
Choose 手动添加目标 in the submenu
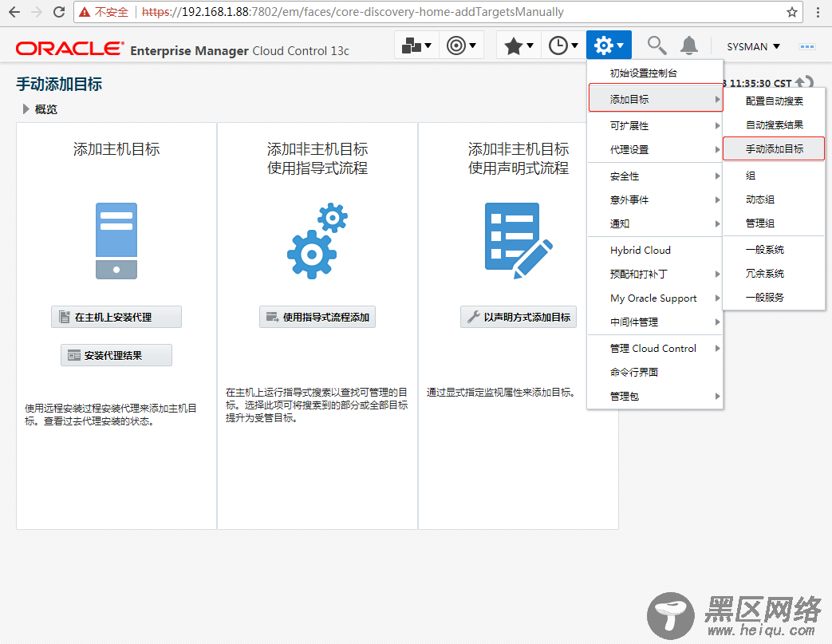tap(774, 148)
